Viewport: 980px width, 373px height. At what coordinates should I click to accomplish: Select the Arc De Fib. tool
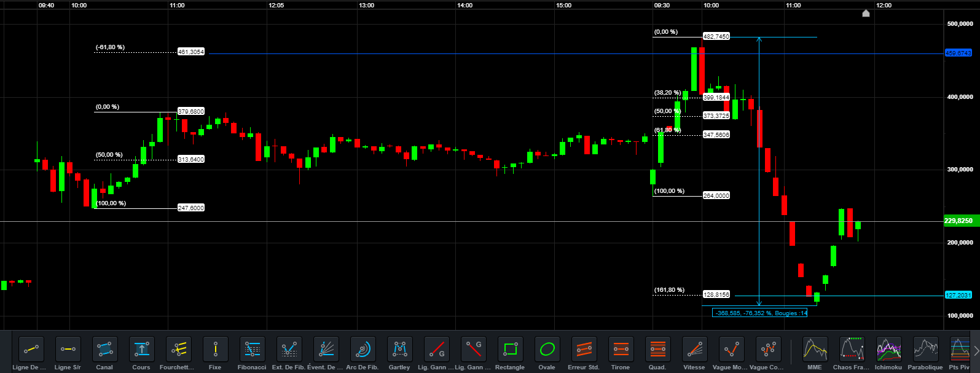pos(363,349)
